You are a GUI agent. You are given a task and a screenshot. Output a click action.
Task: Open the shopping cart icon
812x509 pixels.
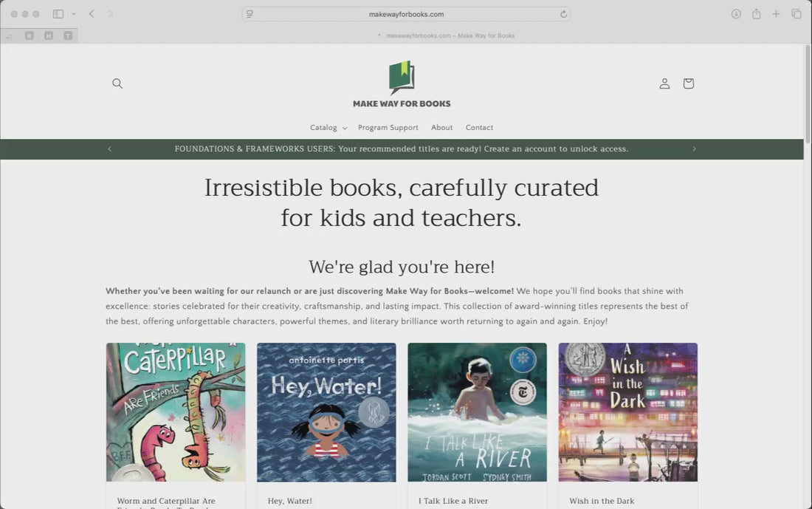click(688, 83)
